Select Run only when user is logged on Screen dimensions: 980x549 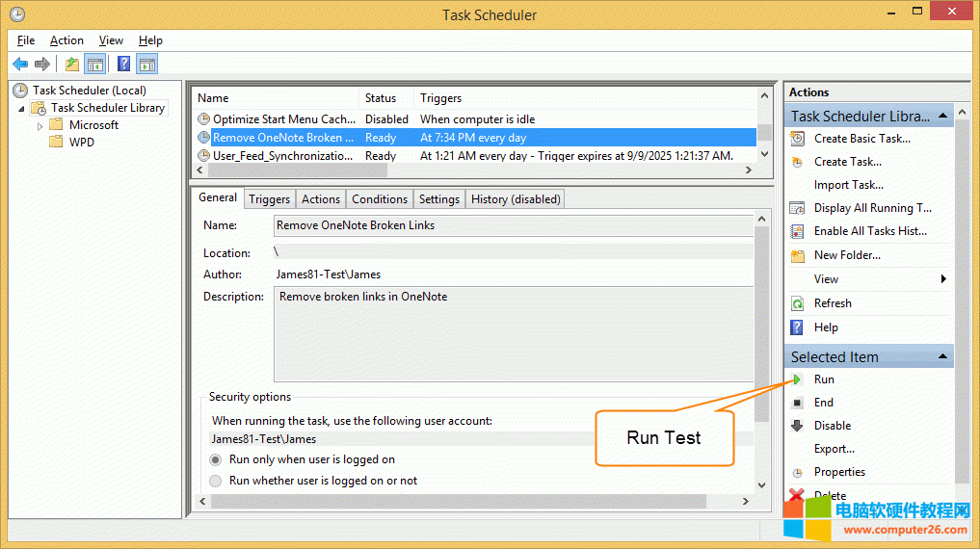pos(216,460)
